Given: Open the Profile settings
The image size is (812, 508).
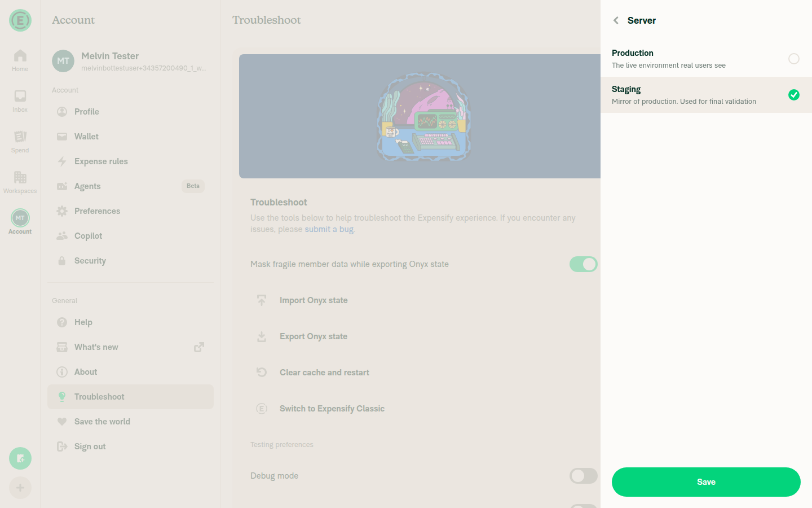Looking at the screenshot, I should [x=130, y=112].
